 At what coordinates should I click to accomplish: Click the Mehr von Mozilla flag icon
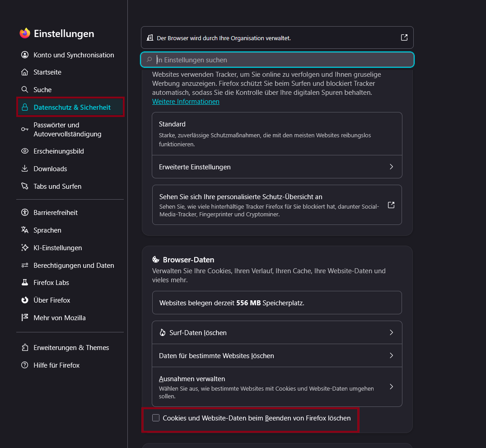click(25, 317)
